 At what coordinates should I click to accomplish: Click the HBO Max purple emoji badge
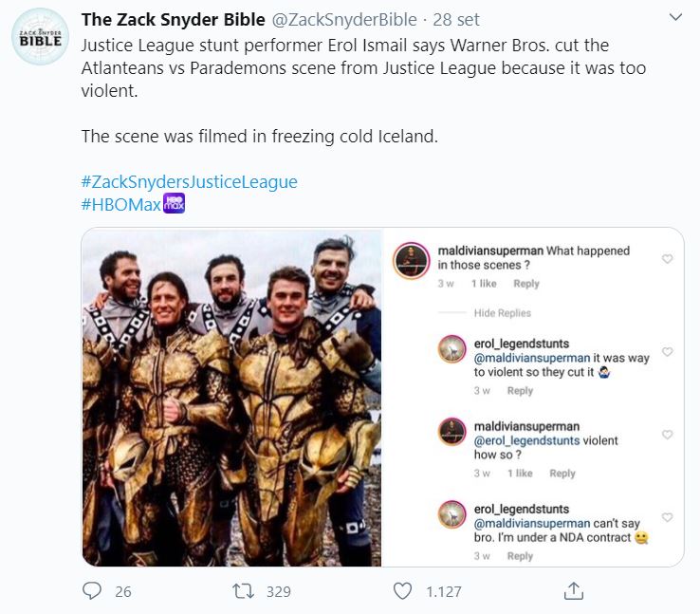(175, 203)
